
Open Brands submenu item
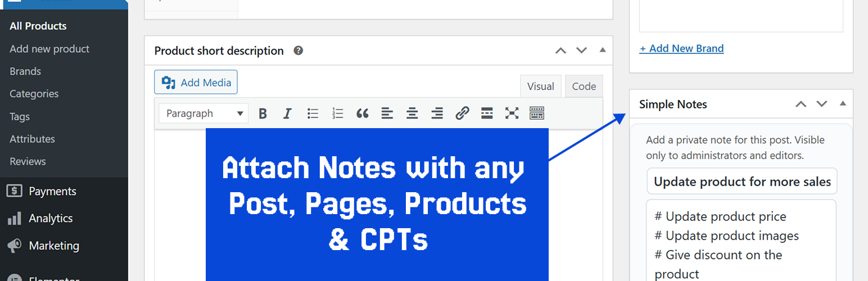[x=25, y=71]
